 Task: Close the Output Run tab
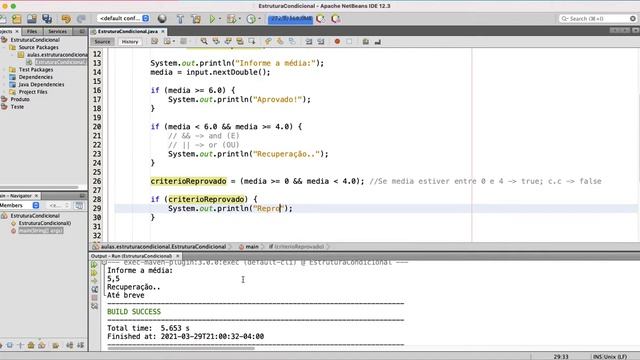pyautogui.click(x=178, y=256)
